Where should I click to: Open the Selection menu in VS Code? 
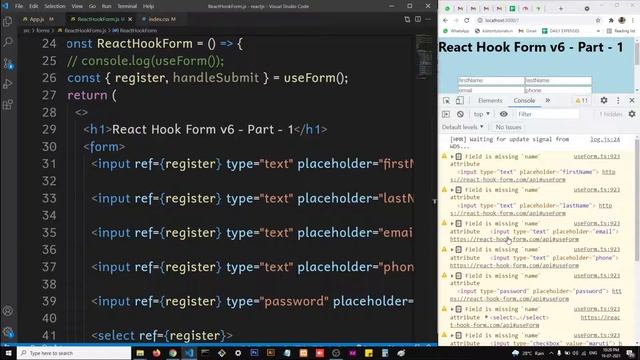(x=55, y=6)
